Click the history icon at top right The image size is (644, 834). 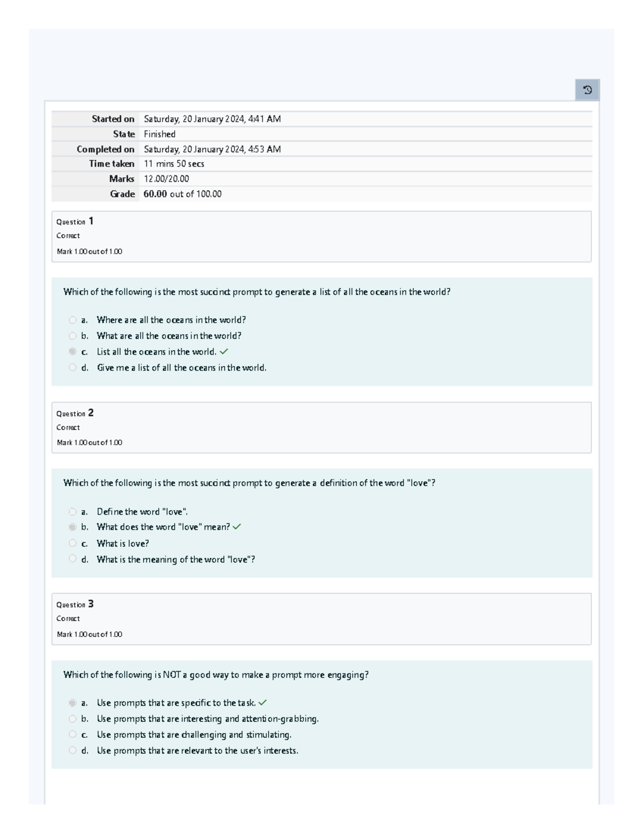tap(588, 89)
